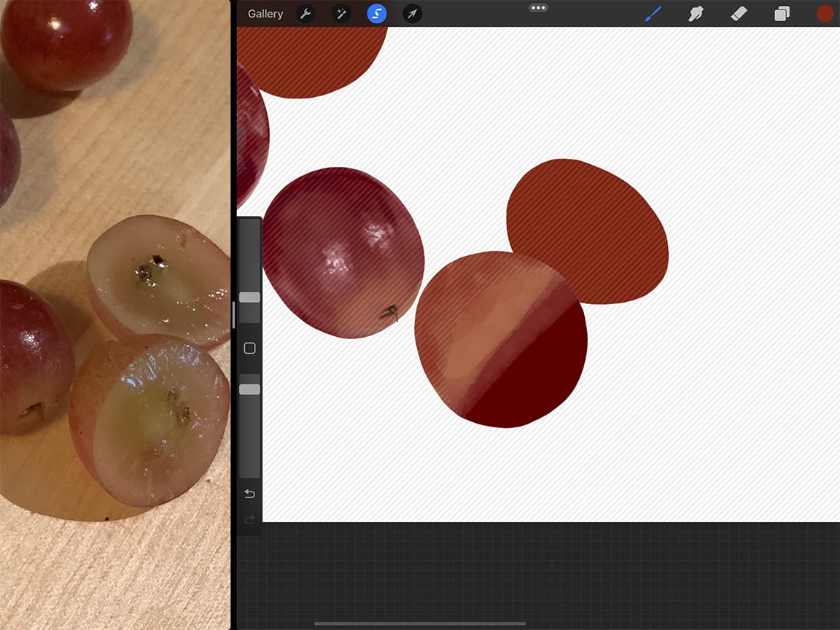The height and width of the screenshot is (630, 840).
Task: Tap the redo arrow in the sidebar
Action: [x=249, y=520]
